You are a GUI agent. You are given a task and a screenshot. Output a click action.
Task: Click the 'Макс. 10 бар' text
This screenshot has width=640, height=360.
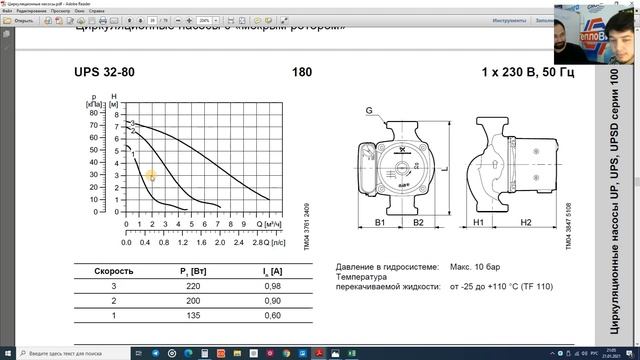coord(475,267)
